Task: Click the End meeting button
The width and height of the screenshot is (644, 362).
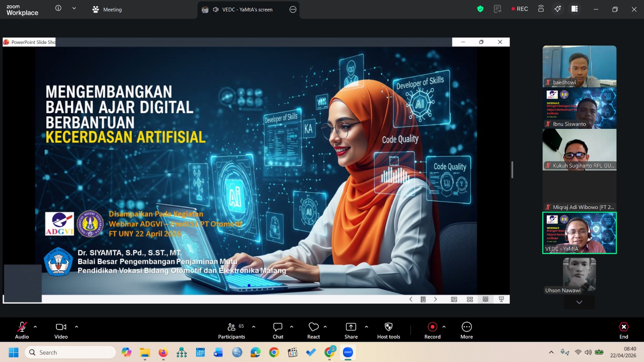Action: [x=623, y=330]
